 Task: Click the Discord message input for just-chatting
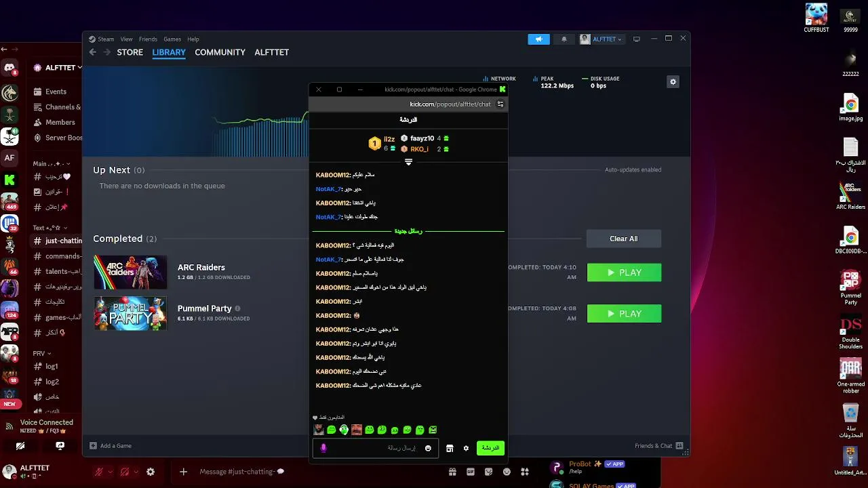pyautogui.click(x=309, y=472)
